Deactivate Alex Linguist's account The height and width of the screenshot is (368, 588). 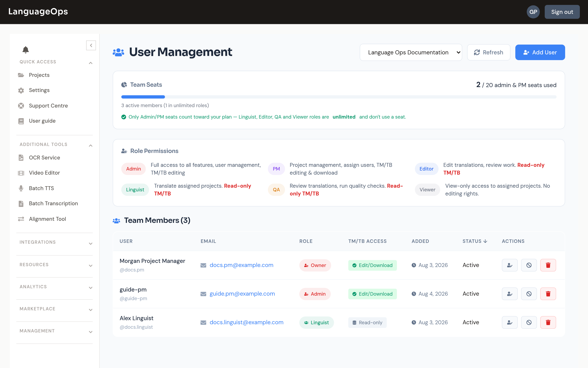(x=529, y=322)
